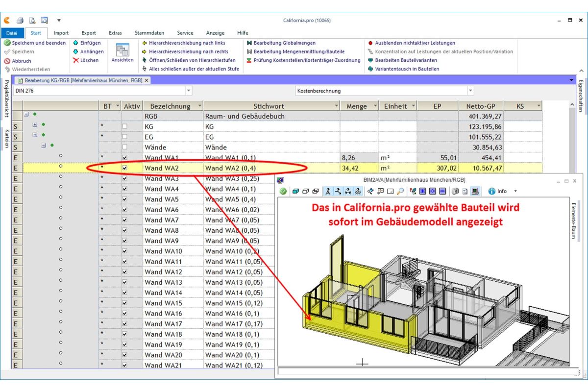This screenshot has width=588, height=392.
Task: Click the California.pro logo icon in title bar
Action: pyautogui.click(x=7, y=21)
